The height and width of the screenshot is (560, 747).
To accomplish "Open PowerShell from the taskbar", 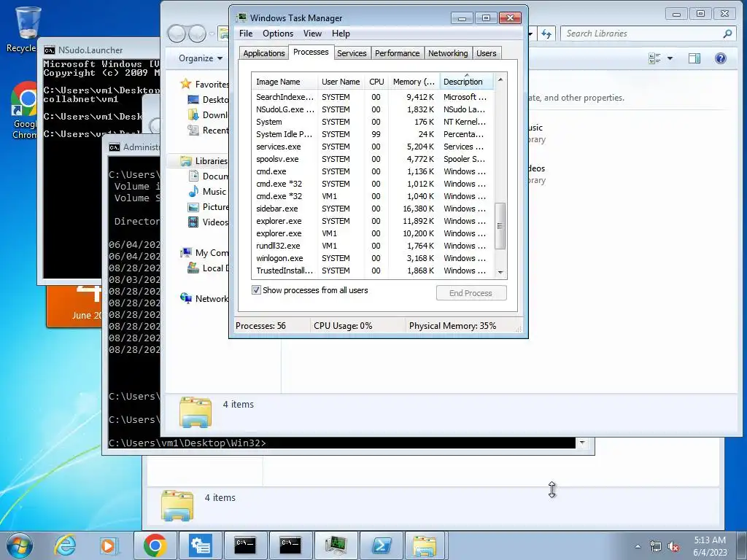I will coord(381,545).
